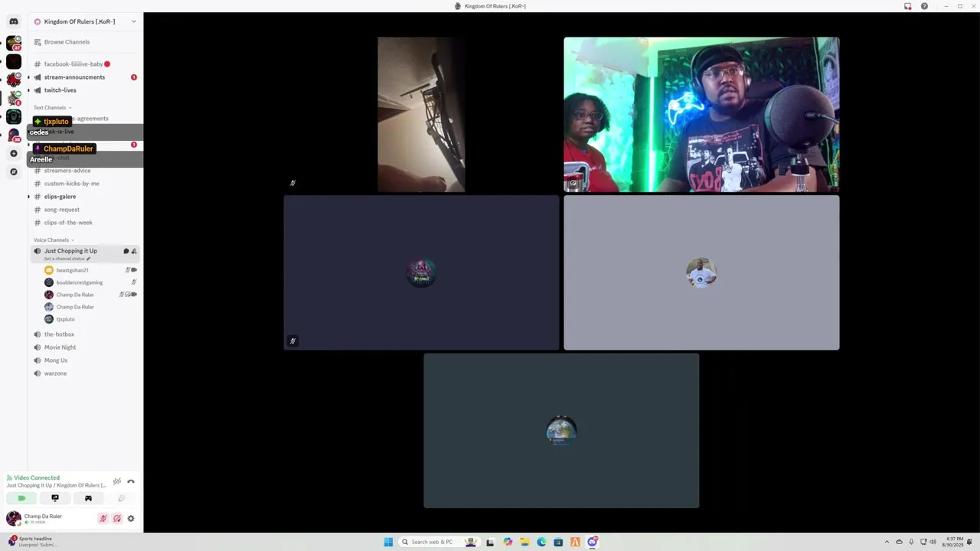Open the Discord help icon in title bar

pos(924,6)
